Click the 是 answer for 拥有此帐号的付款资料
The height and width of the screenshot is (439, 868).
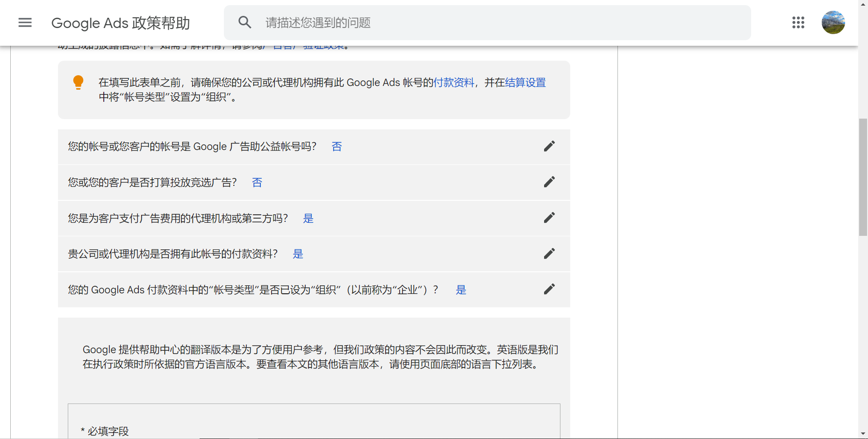pos(298,254)
